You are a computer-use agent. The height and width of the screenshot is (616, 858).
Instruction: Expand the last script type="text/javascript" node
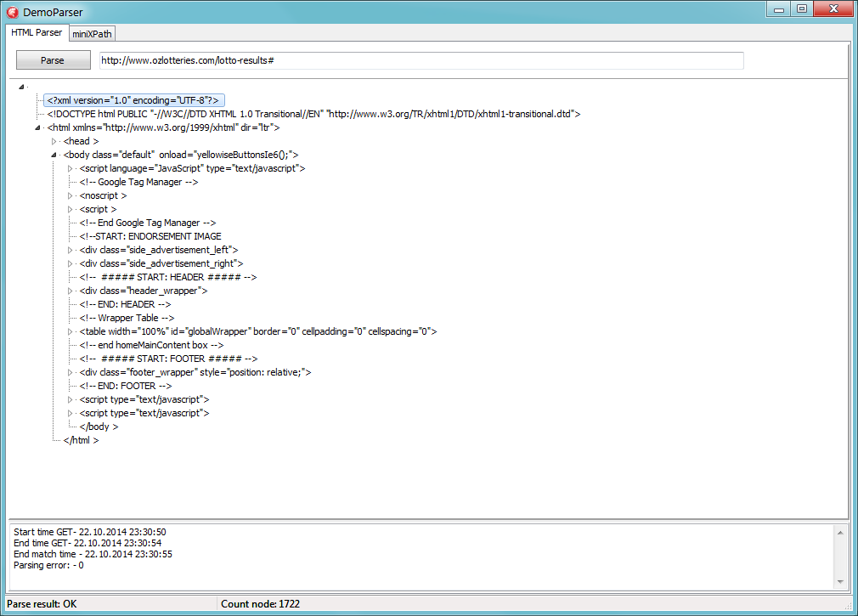pyautogui.click(x=70, y=413)
